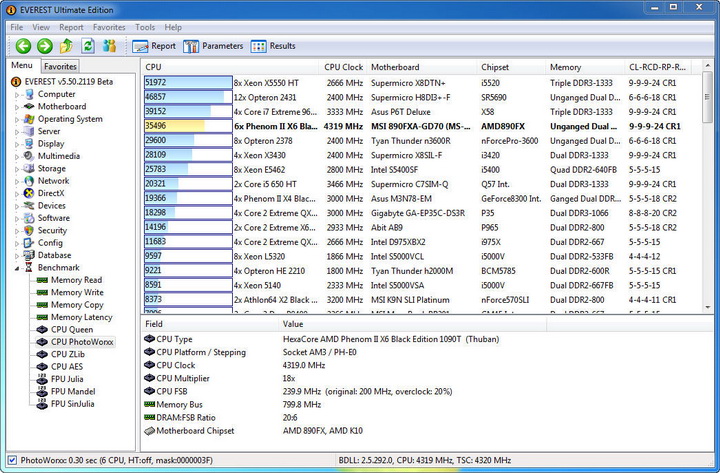
Task: Sort by the Motherboard column header
Action: click(422, 67)
